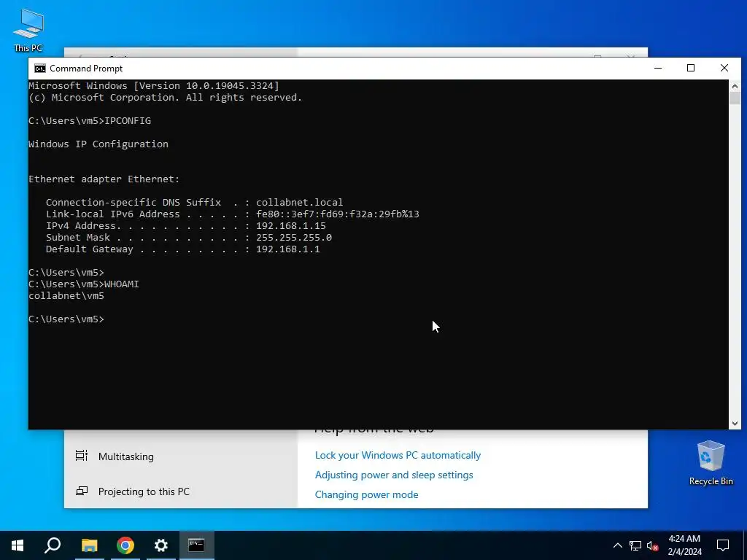Open the clock showing 4:24 AM
The height and width of the screenshot is (560, 747).
[x=684, y=545]
